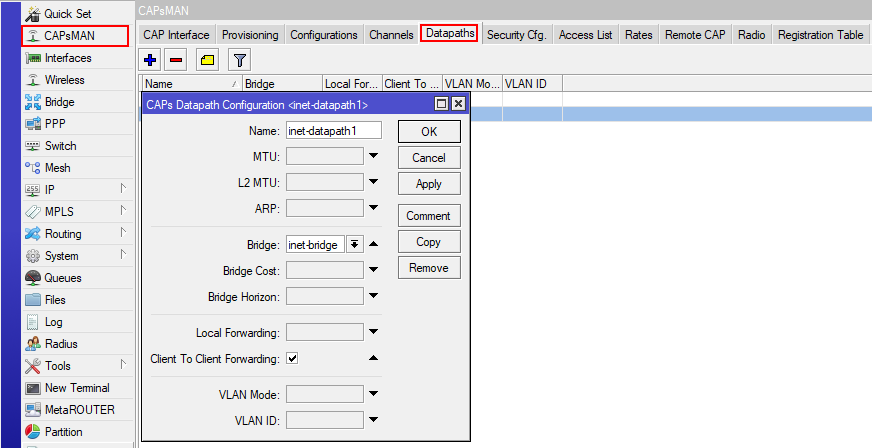Uncheck Client To Client Forwarding checkbox
Screen dimensions: 872x448
coord(292,358)
